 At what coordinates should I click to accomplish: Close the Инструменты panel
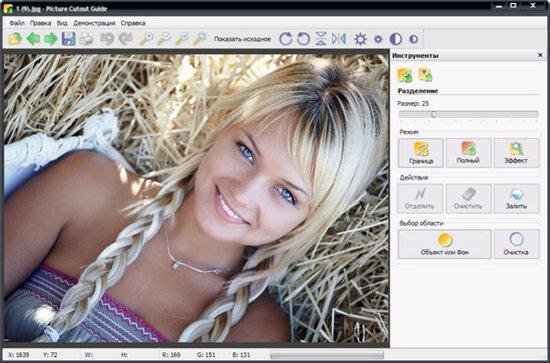click(x=540, y=55)
